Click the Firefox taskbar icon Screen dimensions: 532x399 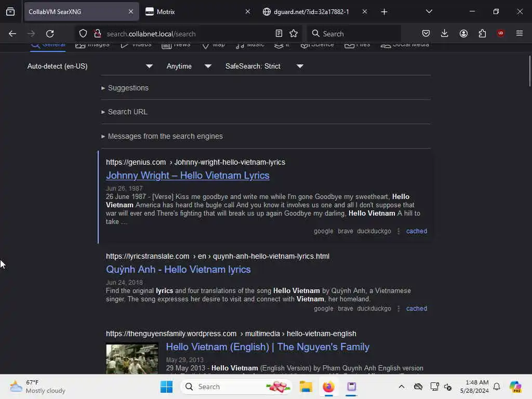tap(328, 387)
